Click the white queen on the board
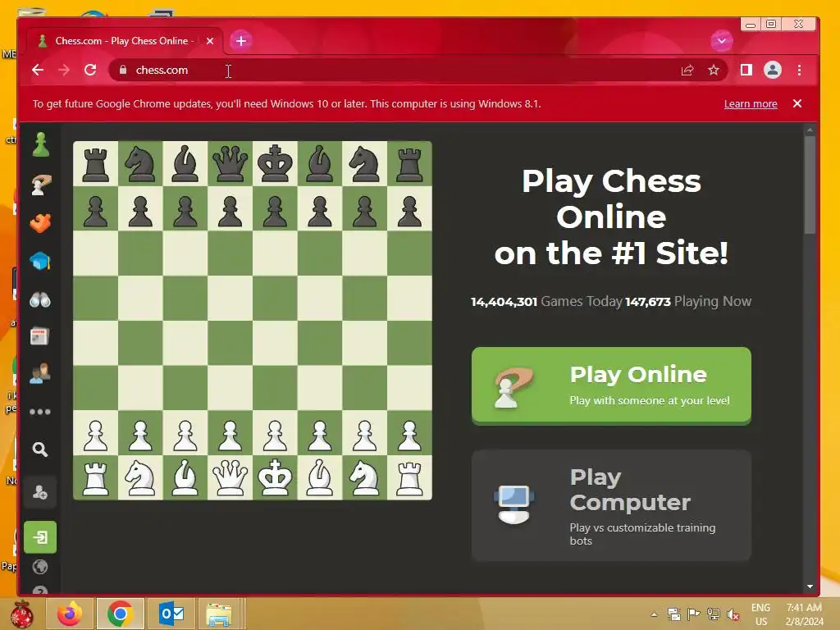 click(230, 477)
